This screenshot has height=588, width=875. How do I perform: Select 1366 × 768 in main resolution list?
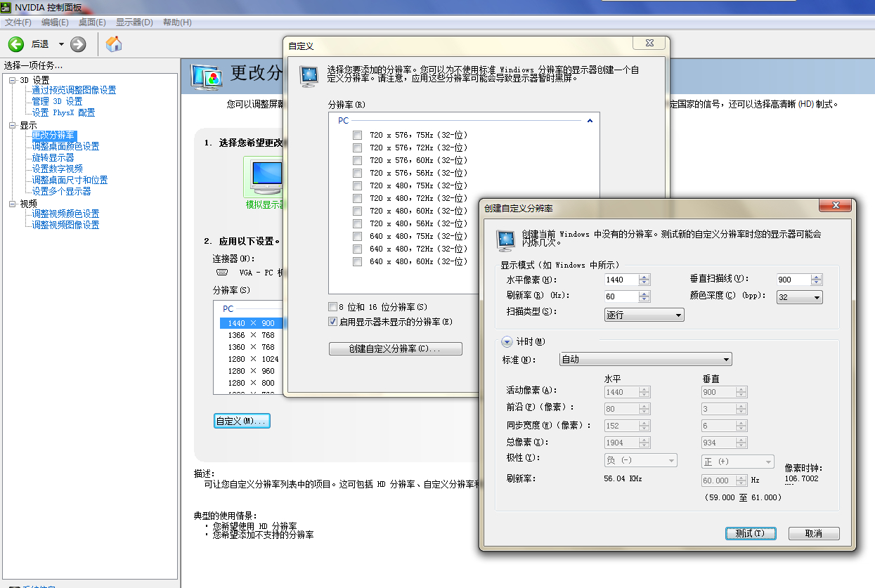pos(251,335)
